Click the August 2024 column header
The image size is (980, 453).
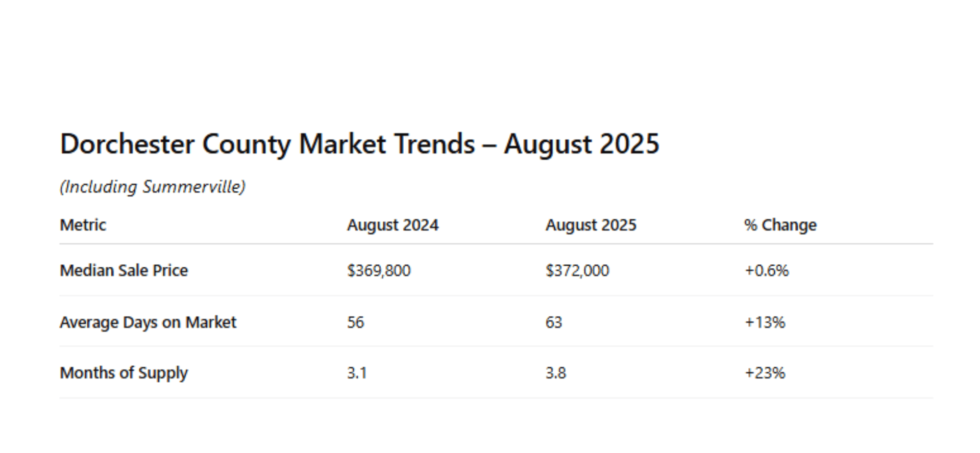[393, 225]
